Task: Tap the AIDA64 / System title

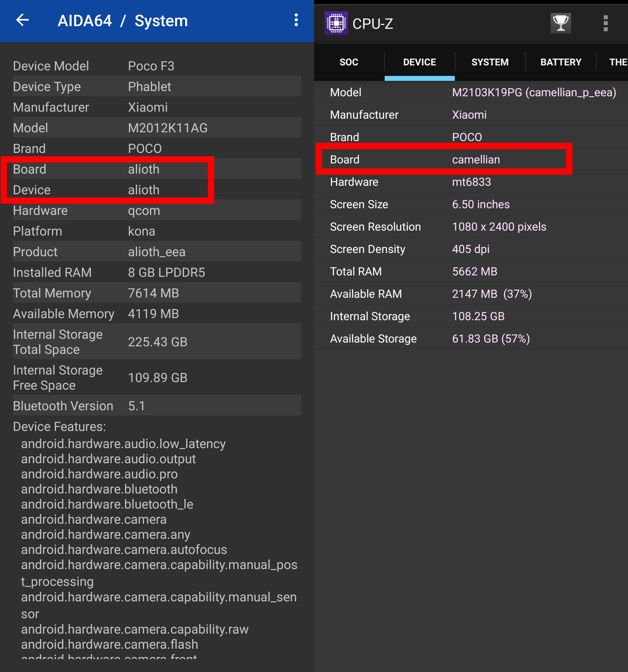Action: click(123, 21)
